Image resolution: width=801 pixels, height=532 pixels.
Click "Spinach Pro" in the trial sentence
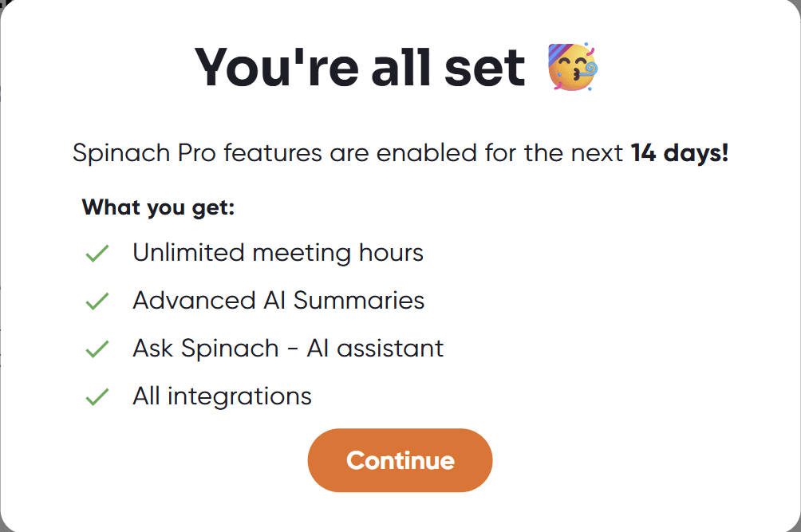point(144,152)
